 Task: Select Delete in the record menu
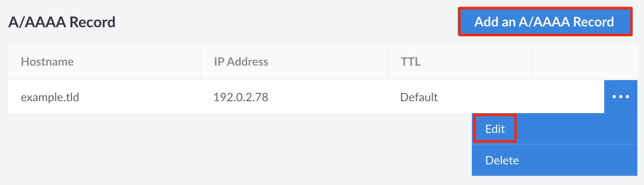[x=502, y=160]
